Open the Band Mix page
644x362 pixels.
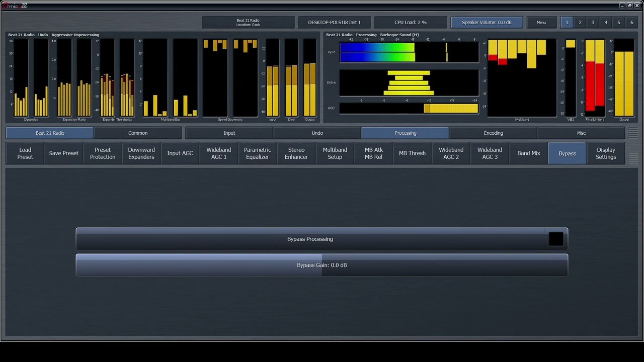[529, 153]
